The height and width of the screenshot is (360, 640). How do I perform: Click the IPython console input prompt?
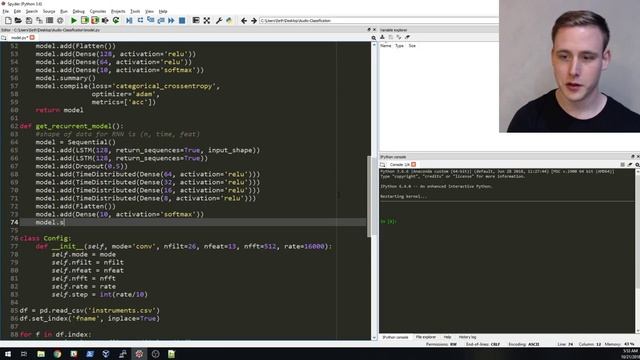[388, 222]
